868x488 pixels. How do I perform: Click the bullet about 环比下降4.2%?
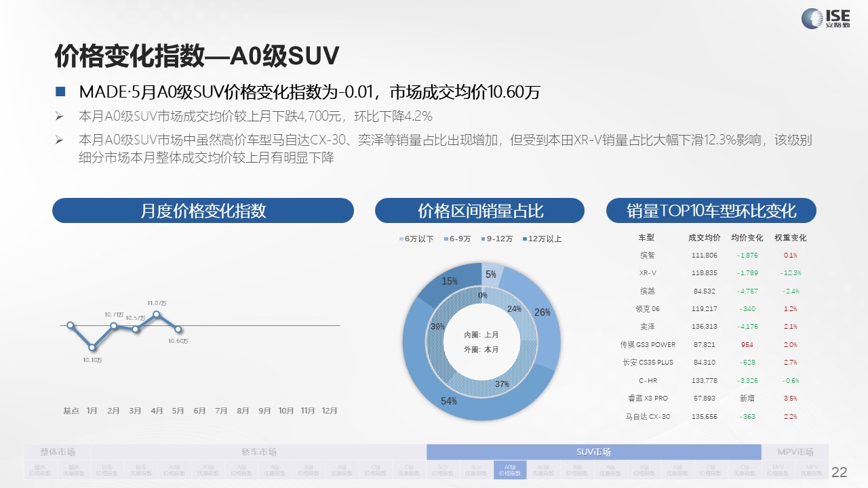pyautogui.click(x=256, y=115)
